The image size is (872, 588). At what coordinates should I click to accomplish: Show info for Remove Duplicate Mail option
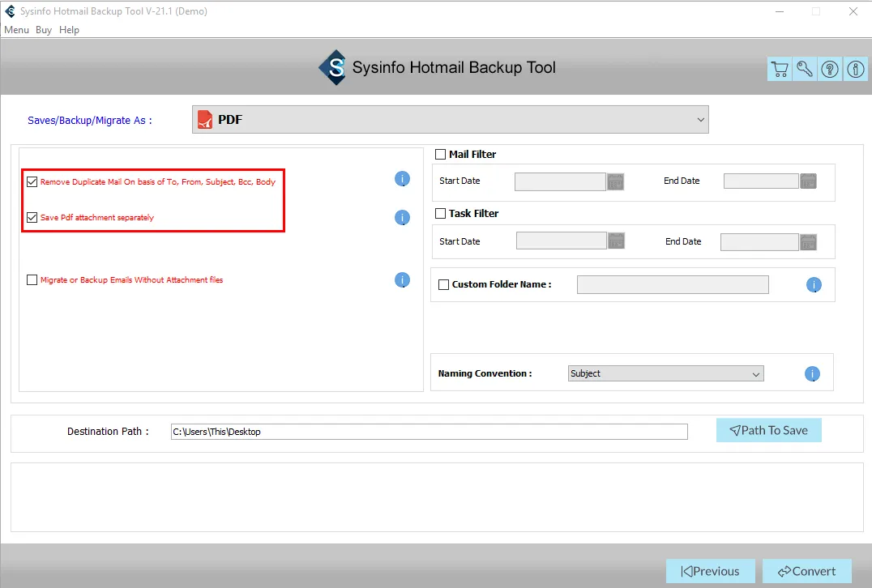(402, 179)
